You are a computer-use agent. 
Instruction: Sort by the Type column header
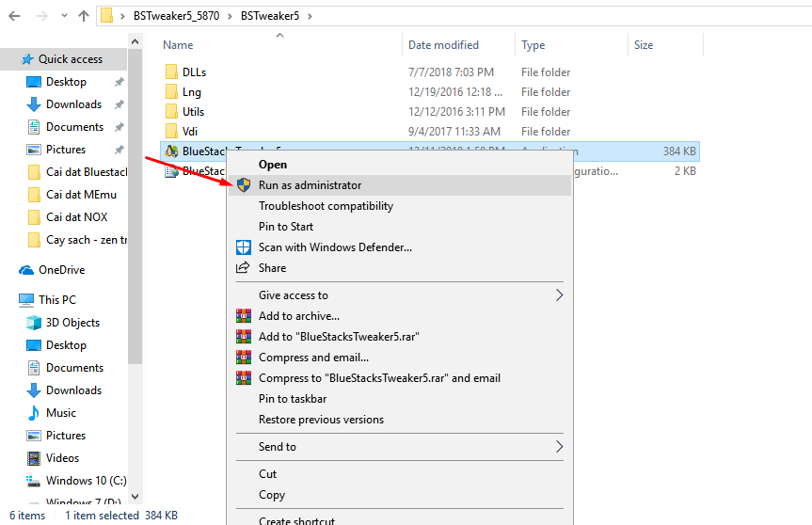click(533, 45)
